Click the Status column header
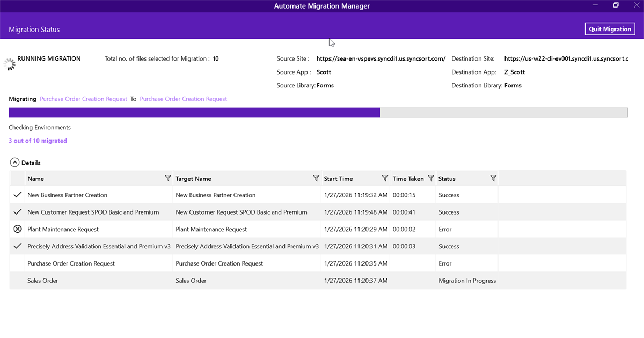Image resolution: width=644 pixels, height=338 pixels. pyautogui.click(x=447, y=179)
